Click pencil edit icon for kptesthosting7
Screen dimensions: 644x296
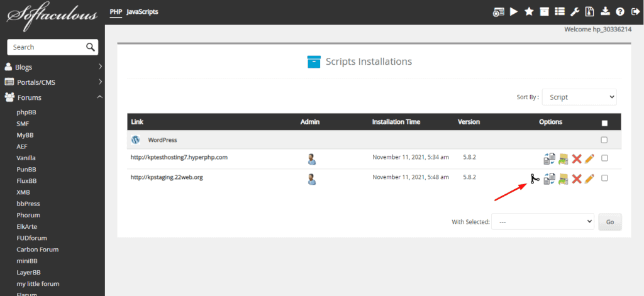(589, 158)
